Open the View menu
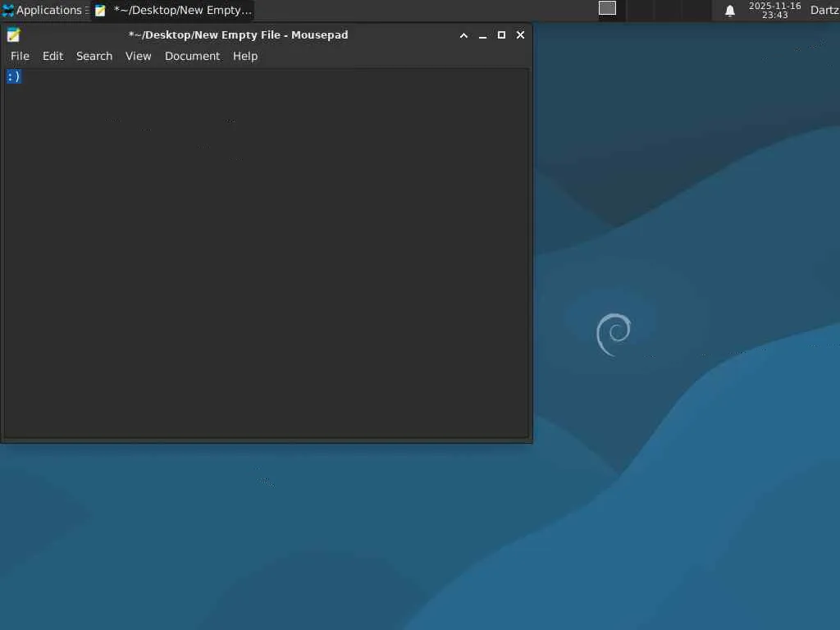Screen dimensions: 840x630 (138, 57)
